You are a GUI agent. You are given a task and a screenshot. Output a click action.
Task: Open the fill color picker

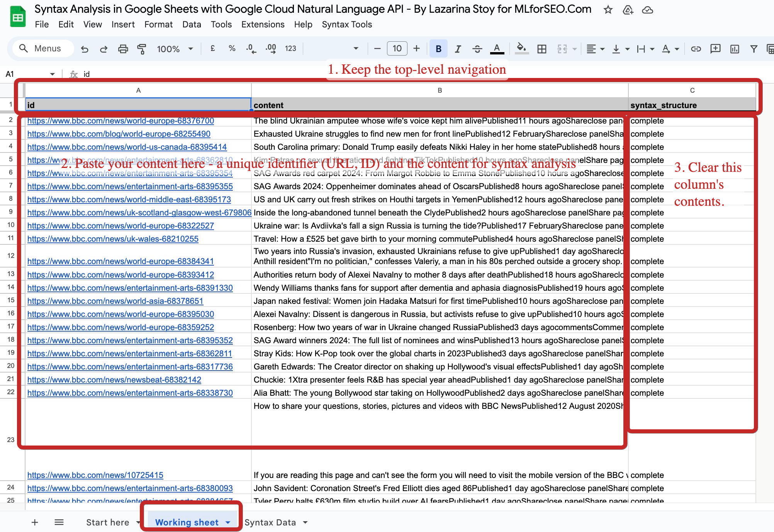tap(522, 49)
